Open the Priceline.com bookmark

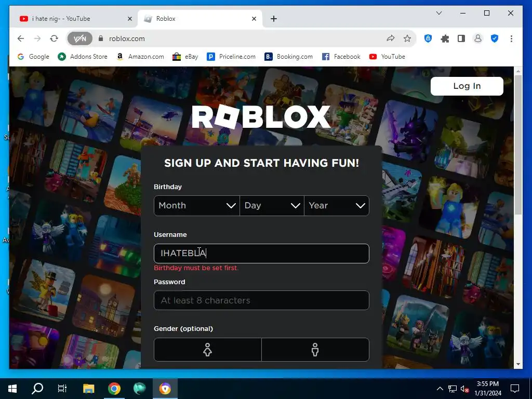pyautogui.click(x=231, y=57)
